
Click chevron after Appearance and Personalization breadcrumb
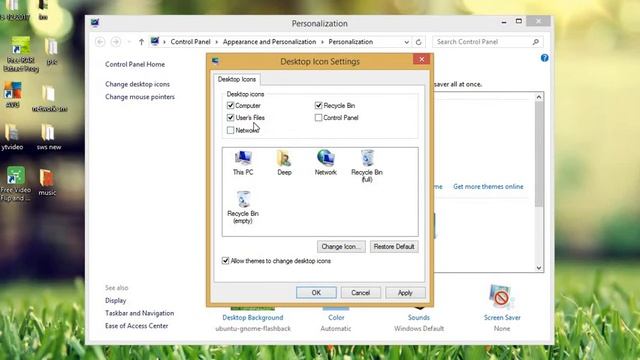(322, 42)
